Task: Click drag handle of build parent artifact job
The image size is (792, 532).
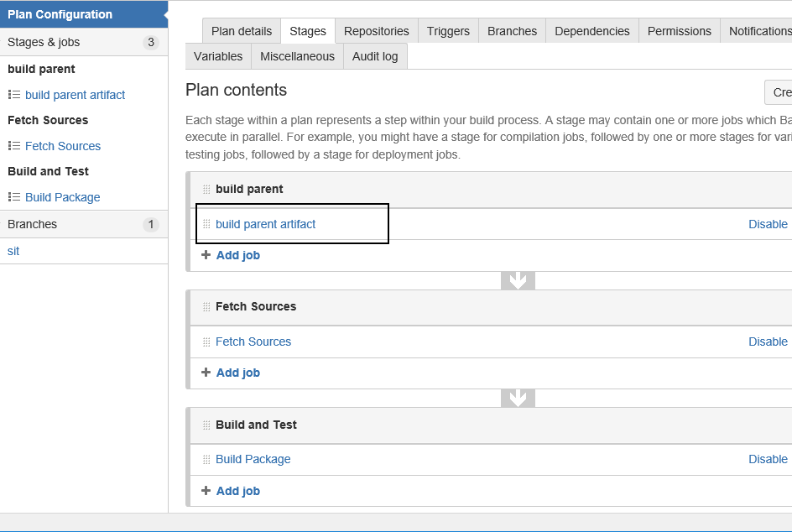Action: point(206,224)
